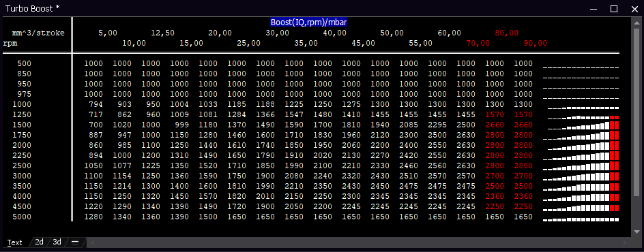Image resolution: width=644 pixels, height=252 pixels.
Task: Select cell value 1410
Action: pos(351,114)
